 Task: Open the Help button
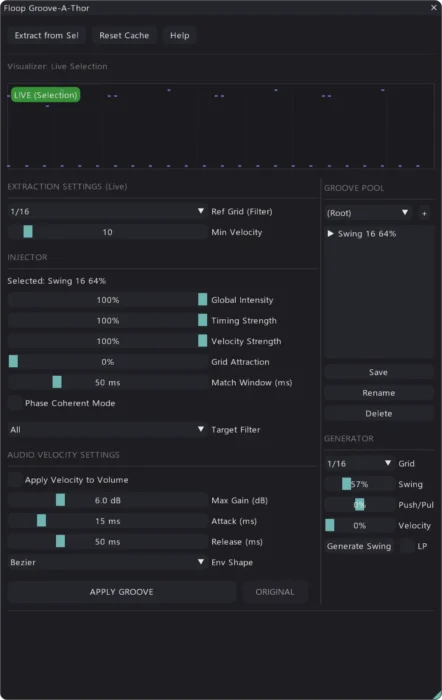pos(179,35)
